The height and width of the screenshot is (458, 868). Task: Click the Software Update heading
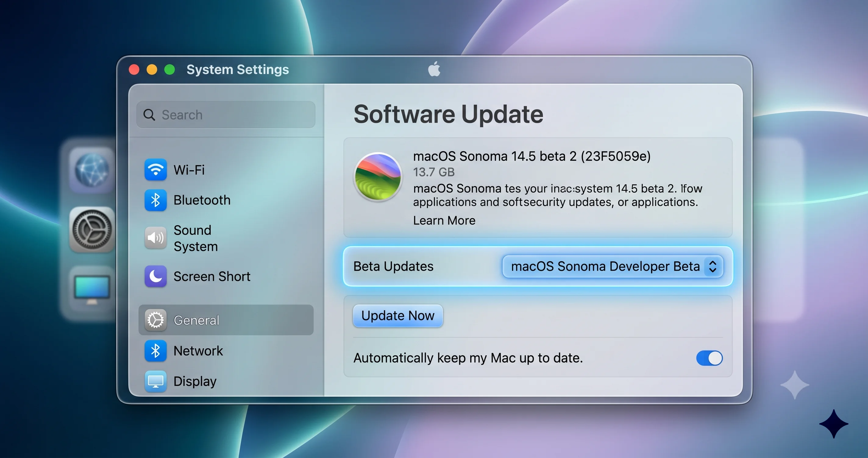tap(448, 114)
